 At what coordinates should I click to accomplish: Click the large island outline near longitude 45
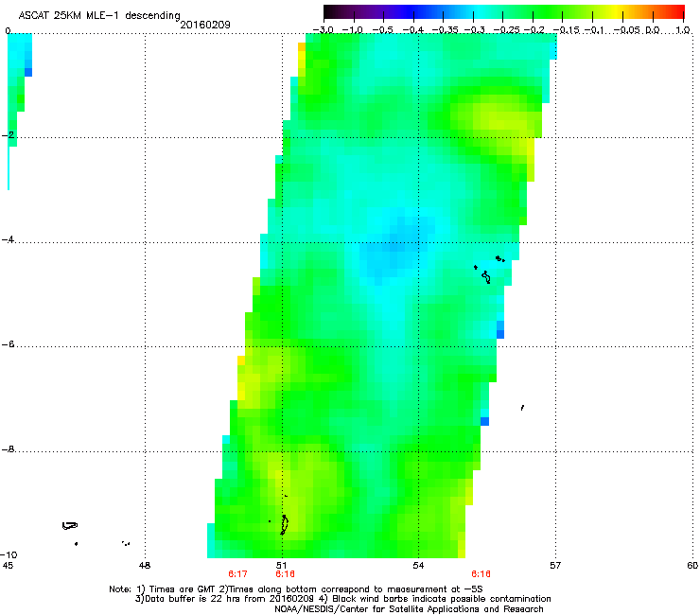tap(70, 526)
